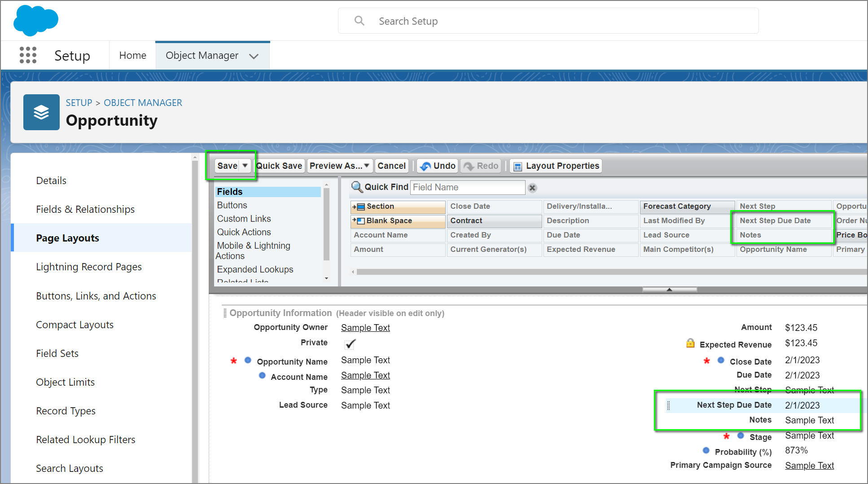Image resolution: width=868 pixels, height=484 pixels.
Task: Select Custom Links in the palette categories
Action: pyautogui.click(x=244, y=219)
